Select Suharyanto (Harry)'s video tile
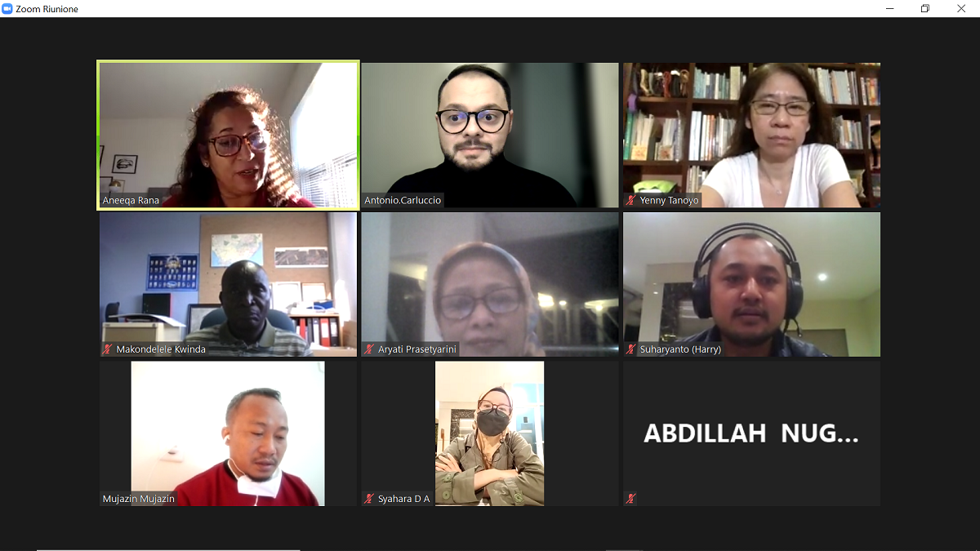 click(751, 284)
